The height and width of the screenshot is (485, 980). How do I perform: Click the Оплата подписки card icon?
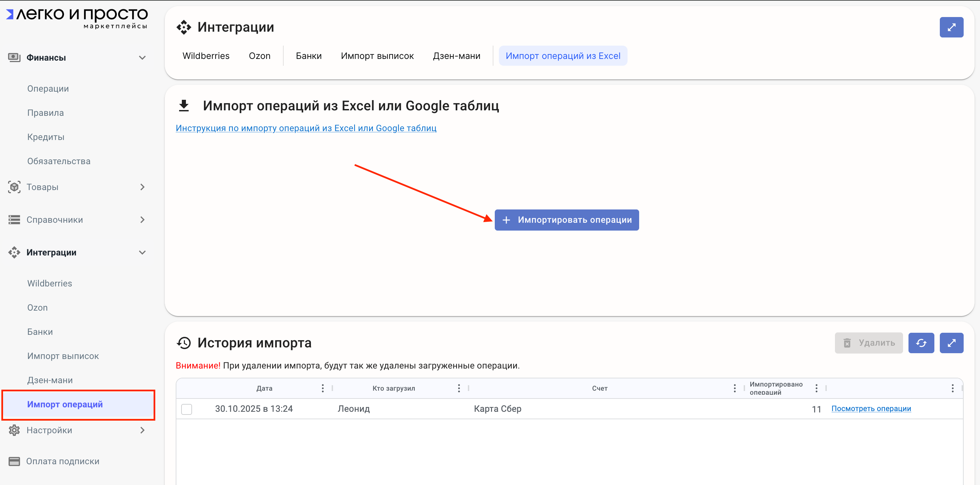pyautogui.click(x=14, y=461)
